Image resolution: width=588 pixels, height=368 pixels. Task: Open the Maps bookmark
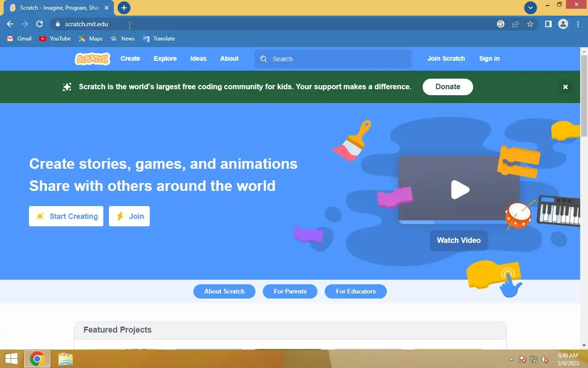point(90,39)
